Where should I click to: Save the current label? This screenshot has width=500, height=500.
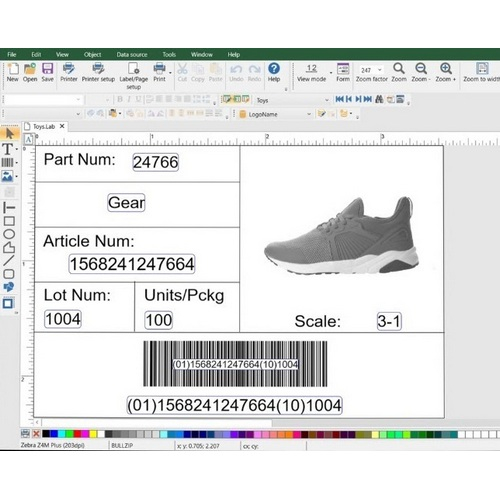(47, 72)
